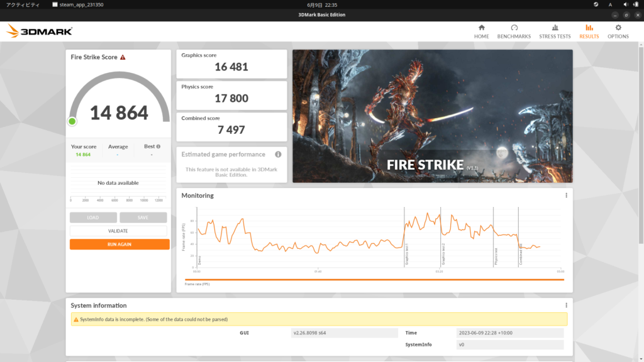Click the main score 14 864

pyautogui.click(x=119, y=113)
